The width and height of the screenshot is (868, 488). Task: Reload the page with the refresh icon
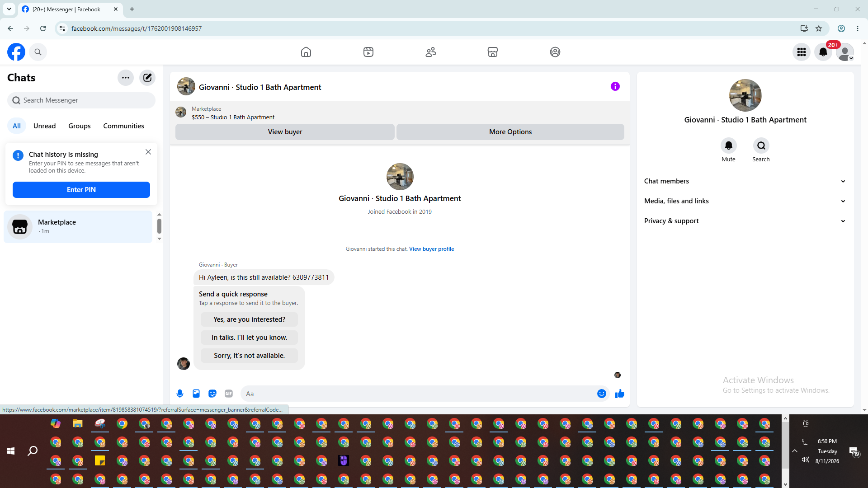click(x=43, y=28)
